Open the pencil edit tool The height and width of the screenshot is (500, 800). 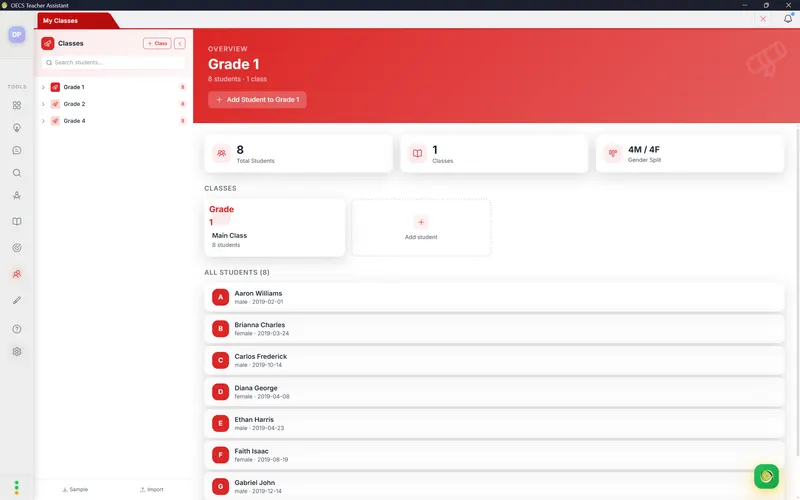tap(17, 301)
